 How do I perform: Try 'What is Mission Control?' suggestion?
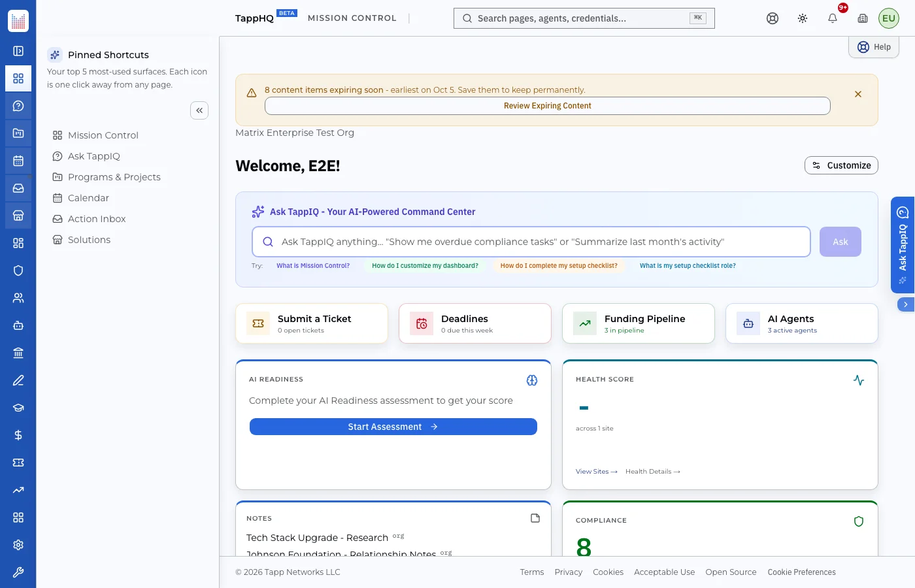[x=313, y=266]
